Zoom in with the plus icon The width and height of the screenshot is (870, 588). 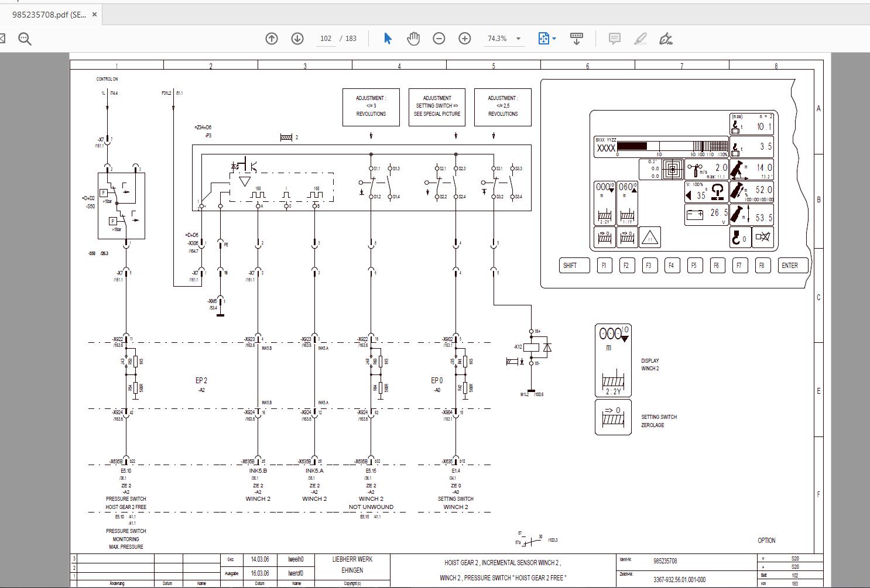[x=465, y=39]
